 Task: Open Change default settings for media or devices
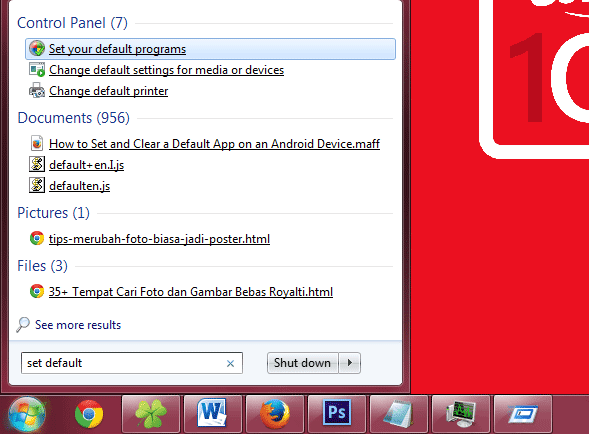pyautogui.click(x=166, y=70)
